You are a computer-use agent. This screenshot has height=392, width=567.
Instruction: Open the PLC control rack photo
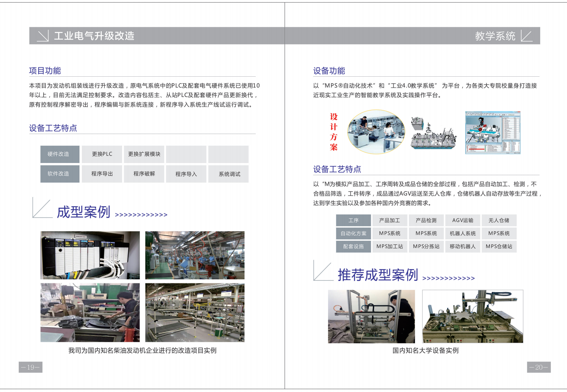[x=90, y=255]
